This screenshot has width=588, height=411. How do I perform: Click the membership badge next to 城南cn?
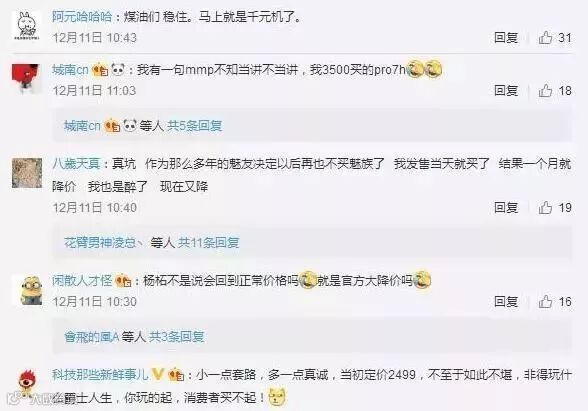click(x=100, y=70)
